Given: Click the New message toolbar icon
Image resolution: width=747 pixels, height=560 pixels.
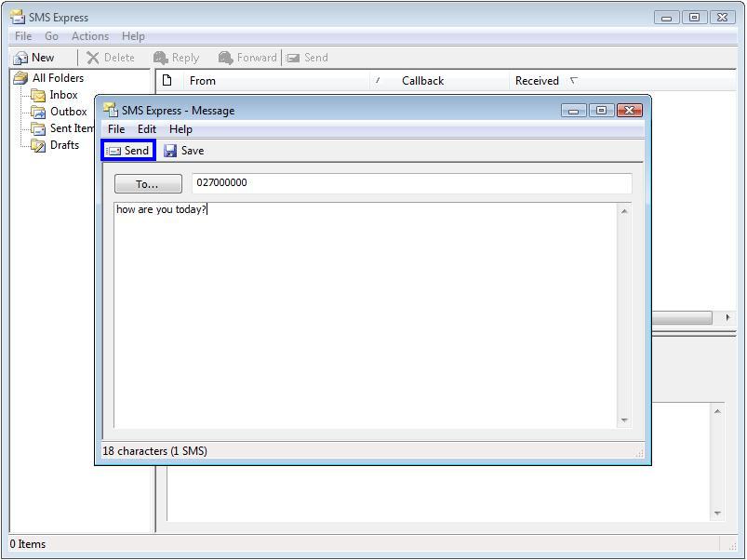Looking at the screenshot, I should pos(20,58).
